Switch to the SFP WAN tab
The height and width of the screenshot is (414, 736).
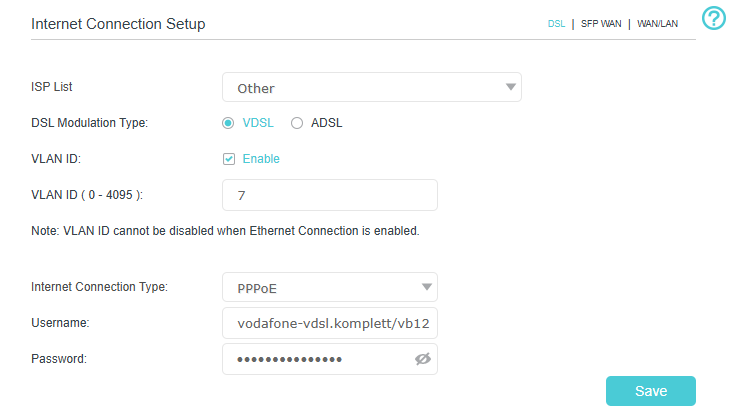coord(601,24)
